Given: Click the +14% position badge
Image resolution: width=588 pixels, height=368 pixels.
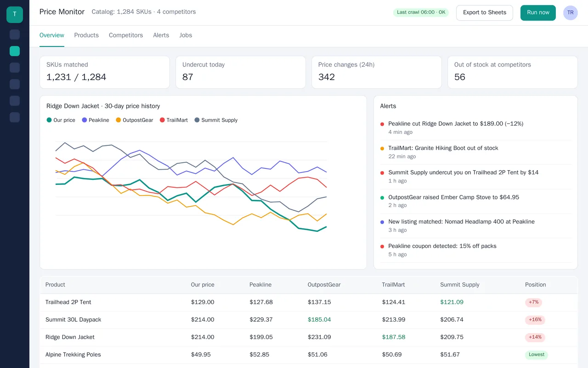Looking at the screenshot, I should [x=535, y=337].
